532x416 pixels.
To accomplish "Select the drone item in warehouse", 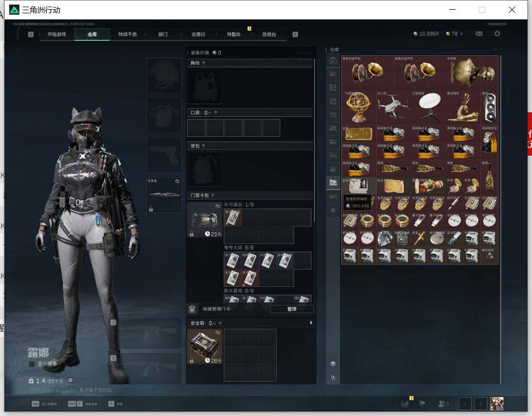I will (x=394, y=108).
